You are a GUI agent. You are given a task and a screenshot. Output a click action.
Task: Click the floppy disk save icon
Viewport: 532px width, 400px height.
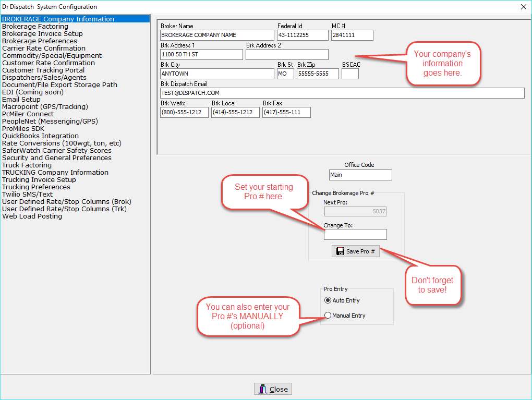coord(340,251)
